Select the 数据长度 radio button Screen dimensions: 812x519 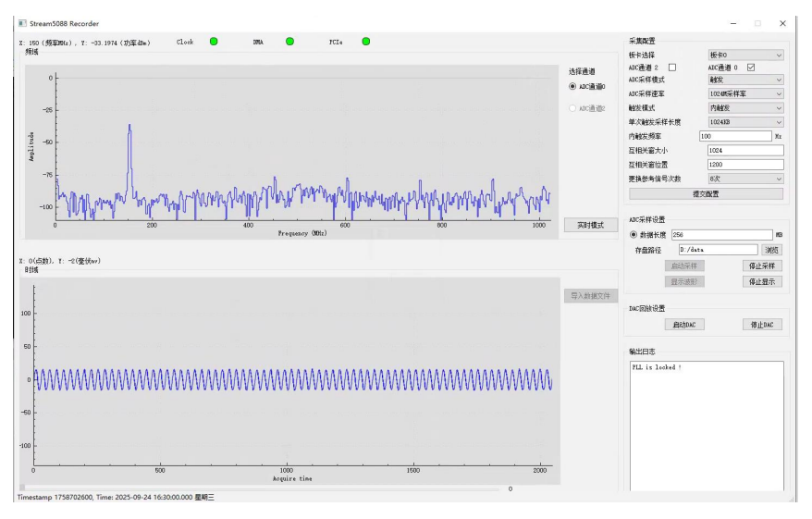point(634,235)
